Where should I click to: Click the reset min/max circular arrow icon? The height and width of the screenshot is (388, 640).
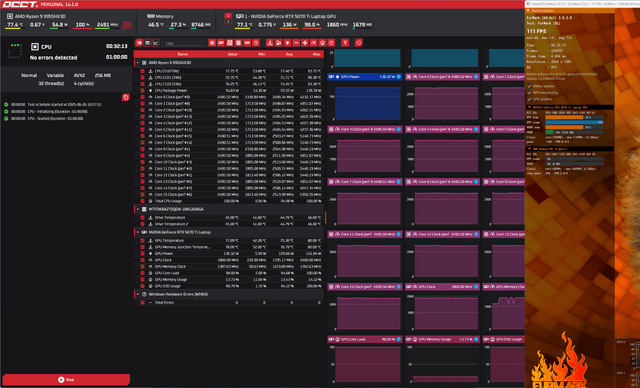358,42
